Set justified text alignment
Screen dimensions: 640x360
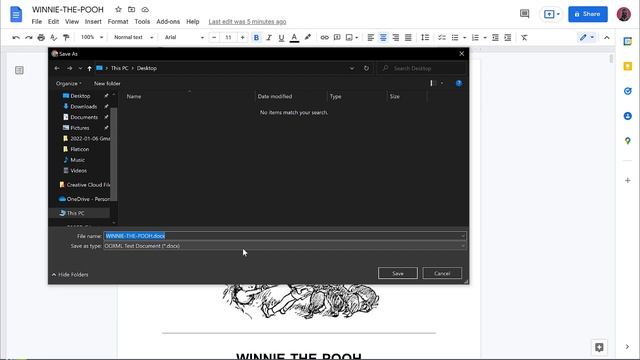(x=408, y=38)
